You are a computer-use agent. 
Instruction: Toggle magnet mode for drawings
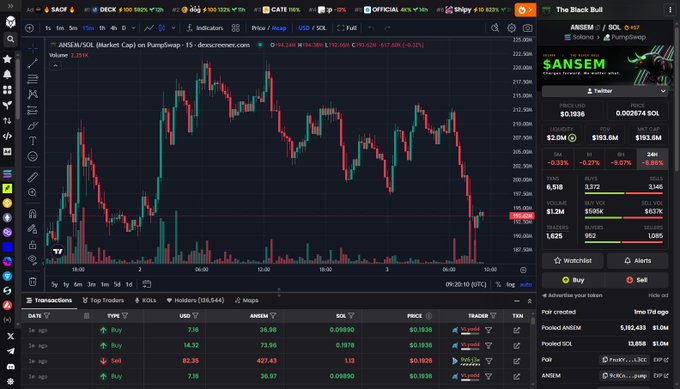pos(33,213)
